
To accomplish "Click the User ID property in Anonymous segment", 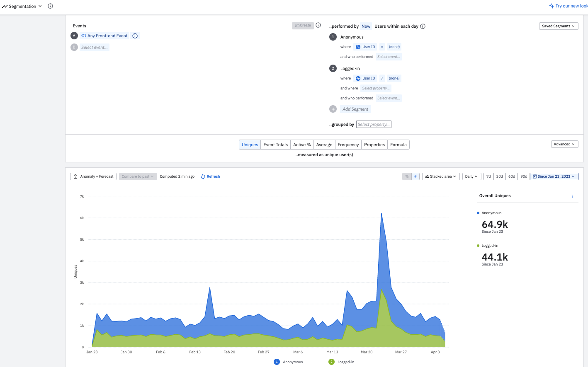I will pyautogui.click(x=365, y=47).
